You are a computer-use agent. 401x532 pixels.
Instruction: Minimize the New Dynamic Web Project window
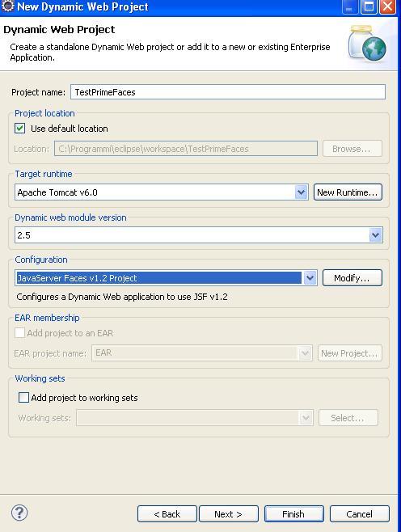tap(350, 6)
